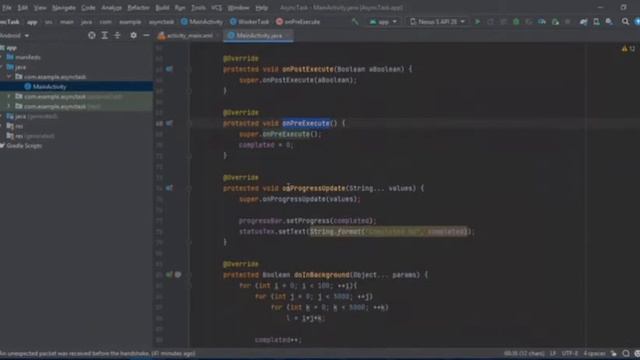The height and width of the screenshot is (360, 640).
Task: Select MainActivity in the project tree
Action: pyautogui.click(x=49, y=87)
